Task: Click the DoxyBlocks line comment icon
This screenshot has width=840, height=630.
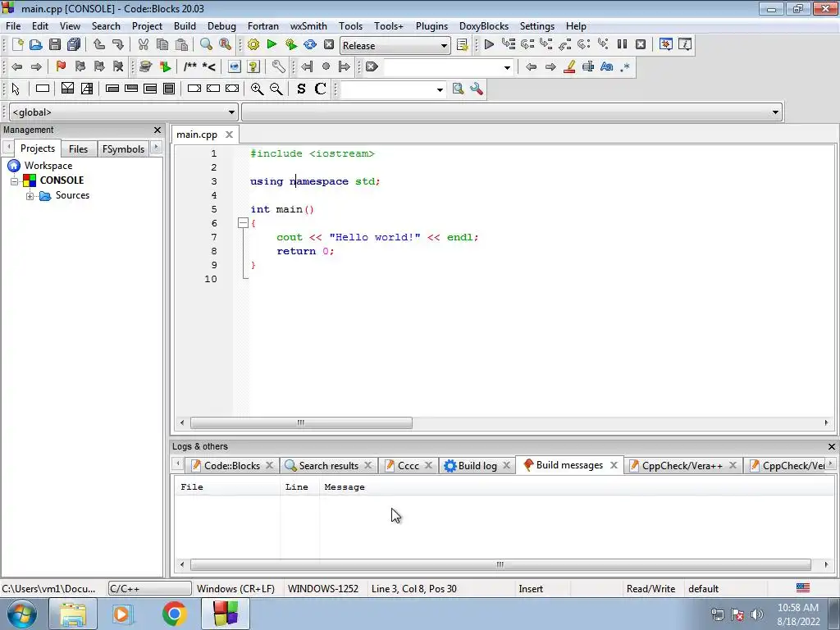Action: point(209,66)
